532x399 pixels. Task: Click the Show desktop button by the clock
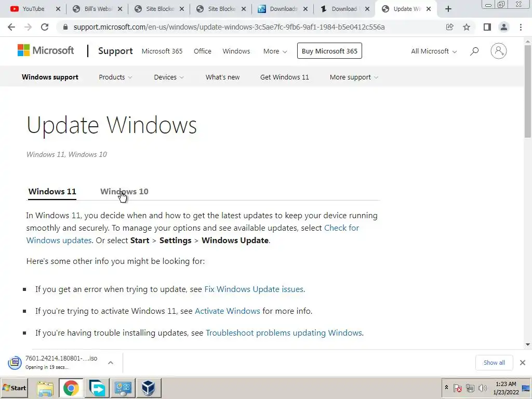526,388
